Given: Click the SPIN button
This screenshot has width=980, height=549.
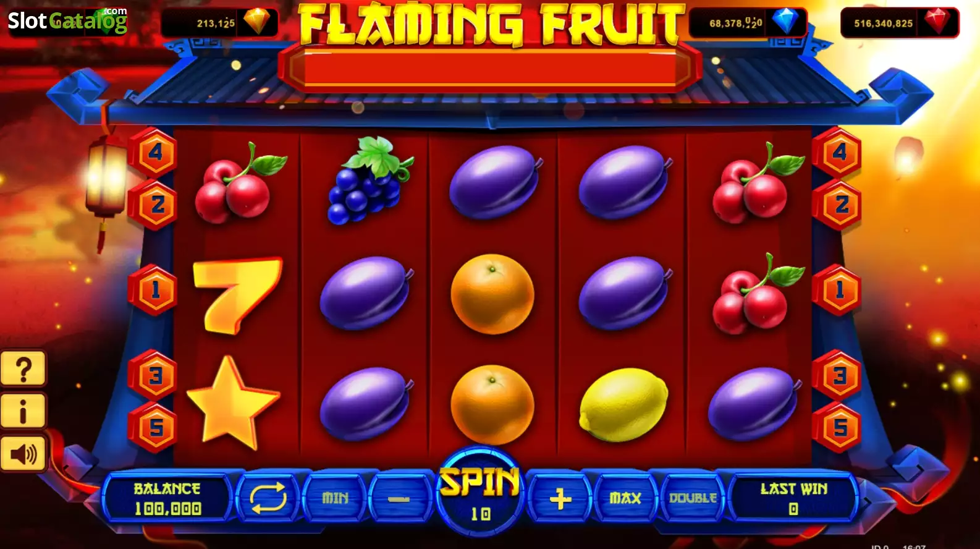Looking at the screenshot, I should tap(479, 492).
